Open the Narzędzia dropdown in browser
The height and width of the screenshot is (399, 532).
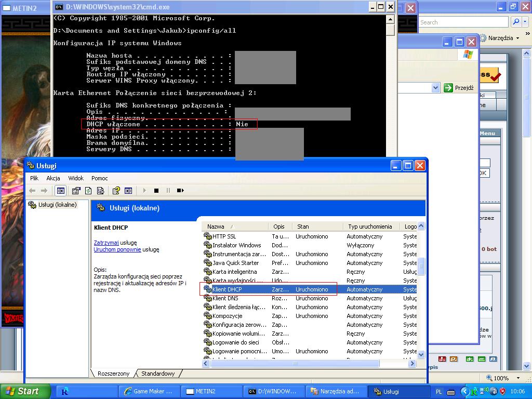[x=500, y=38]
